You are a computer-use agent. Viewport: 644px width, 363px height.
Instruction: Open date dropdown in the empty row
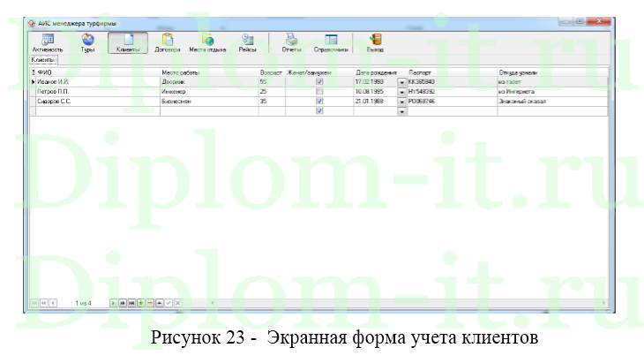coord(402,111)
